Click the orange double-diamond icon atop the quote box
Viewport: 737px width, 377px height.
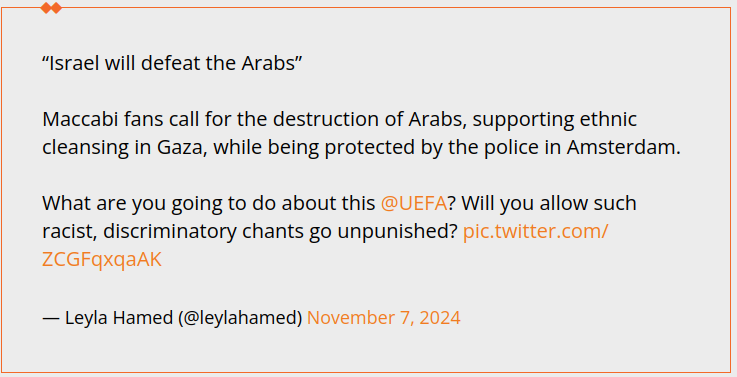tap(51, 8)
